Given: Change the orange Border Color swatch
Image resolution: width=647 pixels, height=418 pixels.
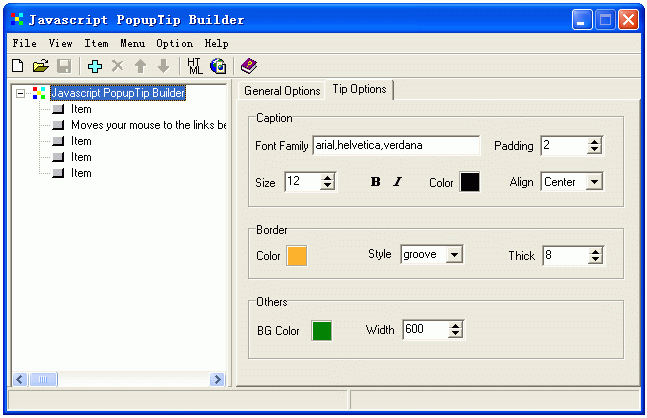Looking at the screenshot, I should point(297,255).
